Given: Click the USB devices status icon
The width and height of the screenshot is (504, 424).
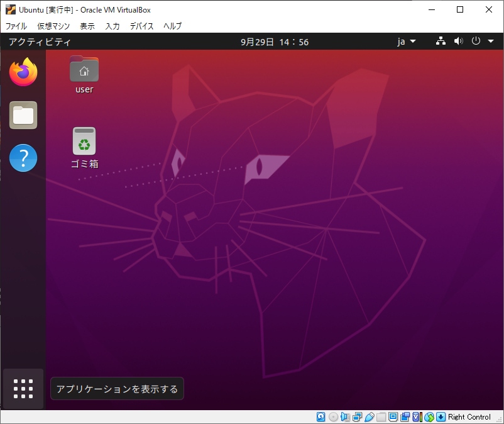Looking at the screenshot, I should point(370,417).
